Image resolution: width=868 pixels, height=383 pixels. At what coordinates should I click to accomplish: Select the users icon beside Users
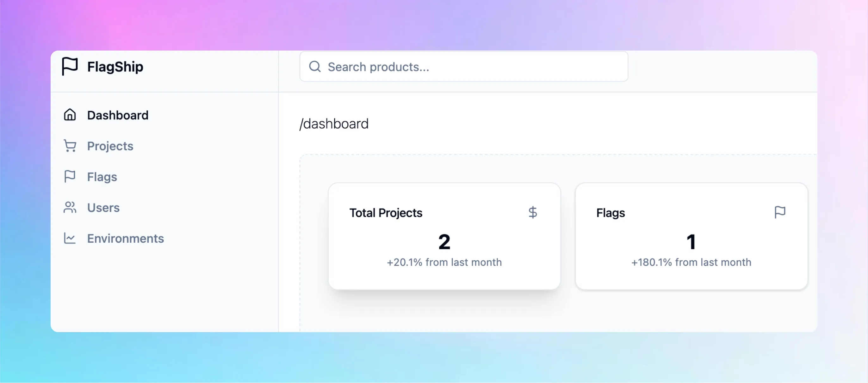pos(70,207)
